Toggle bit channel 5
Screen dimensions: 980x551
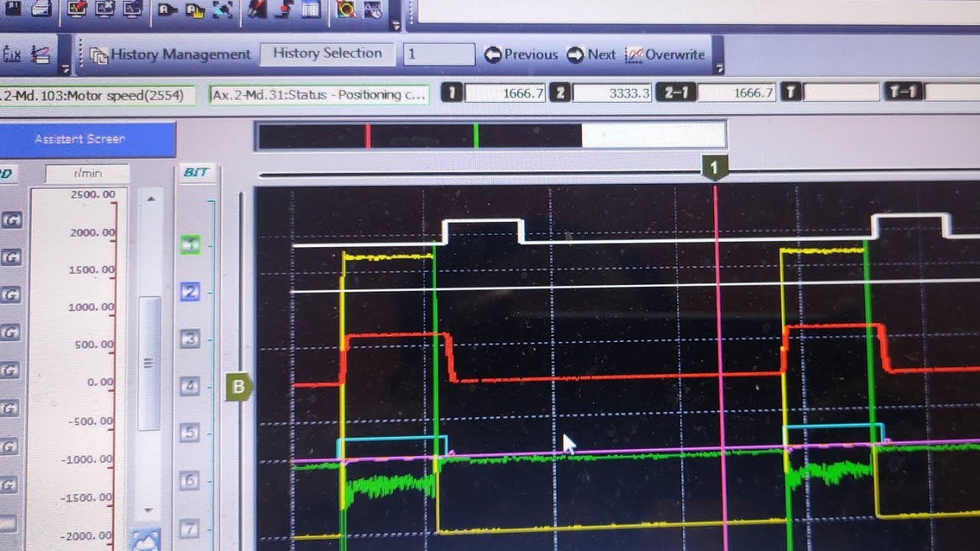click(190, 433)
